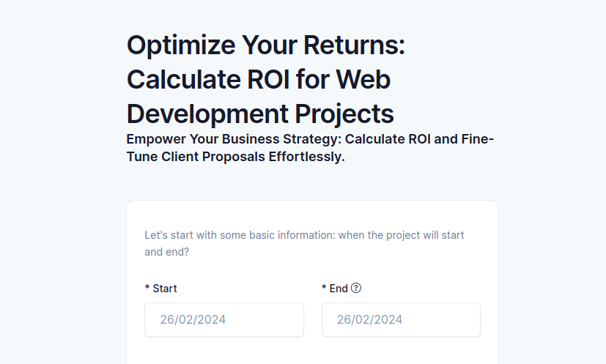Screen dimensions: 606x364
Task: Click the "Start" field label
Action: point(165,289)
